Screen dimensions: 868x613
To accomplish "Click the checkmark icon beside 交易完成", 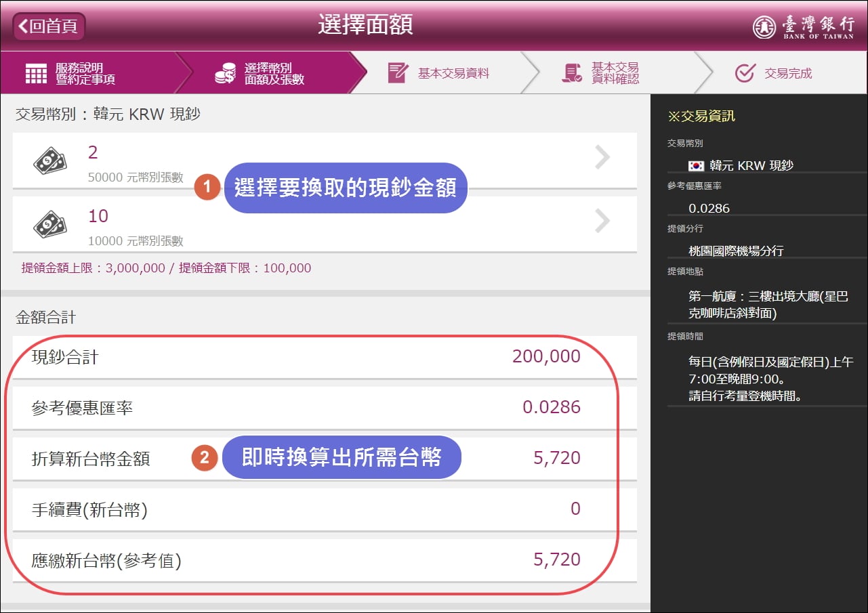I will point(745,73).
